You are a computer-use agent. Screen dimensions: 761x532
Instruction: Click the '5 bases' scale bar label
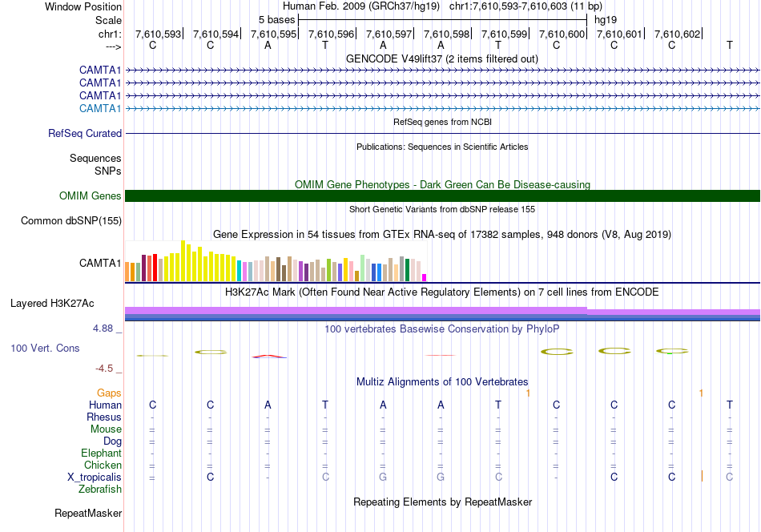pyautogui.click(x=276, y=20)
